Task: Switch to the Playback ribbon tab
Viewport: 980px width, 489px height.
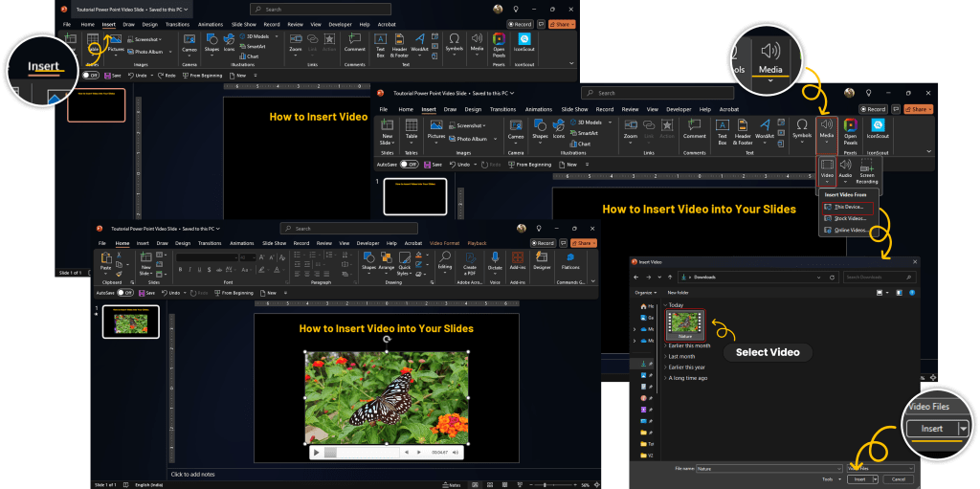Action: [477, 243]
